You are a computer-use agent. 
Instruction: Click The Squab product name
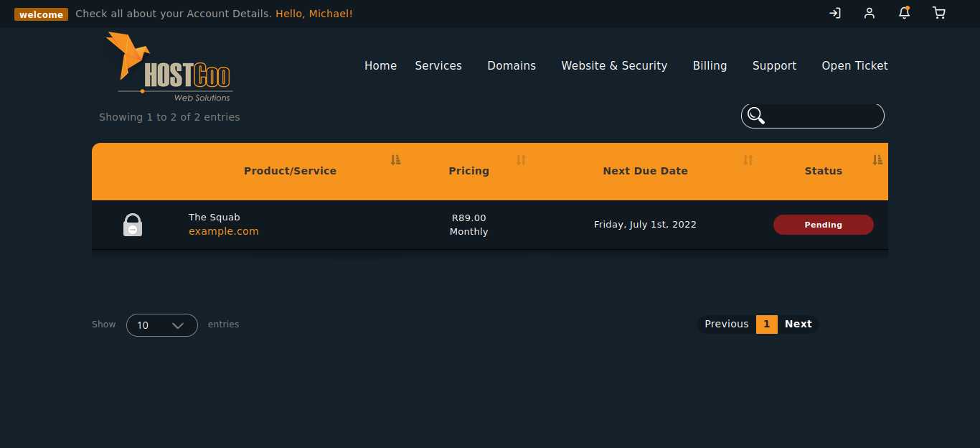[x=214, y=217]
